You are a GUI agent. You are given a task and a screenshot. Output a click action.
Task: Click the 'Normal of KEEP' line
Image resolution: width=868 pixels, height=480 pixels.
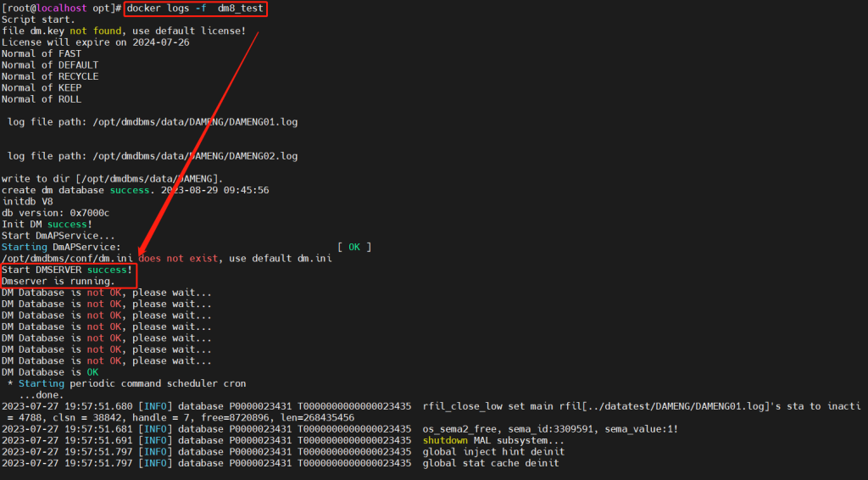tap(42, 87)
